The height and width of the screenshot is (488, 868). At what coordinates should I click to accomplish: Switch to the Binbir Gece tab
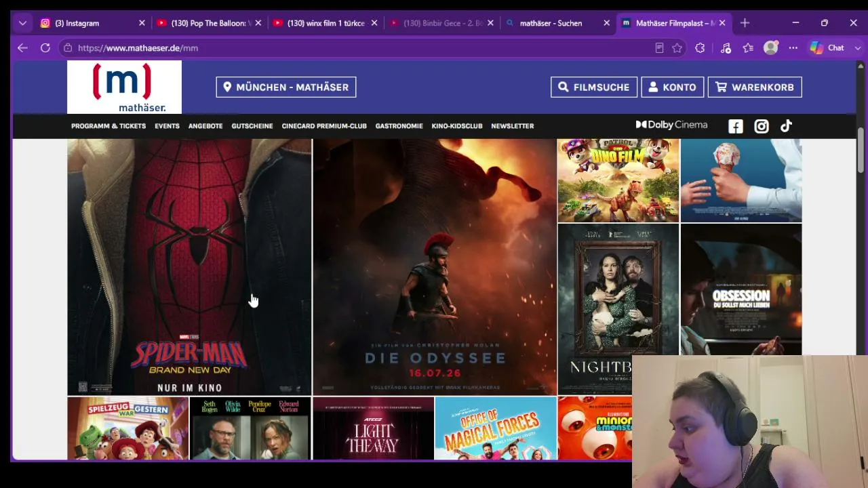coord(442,23)
